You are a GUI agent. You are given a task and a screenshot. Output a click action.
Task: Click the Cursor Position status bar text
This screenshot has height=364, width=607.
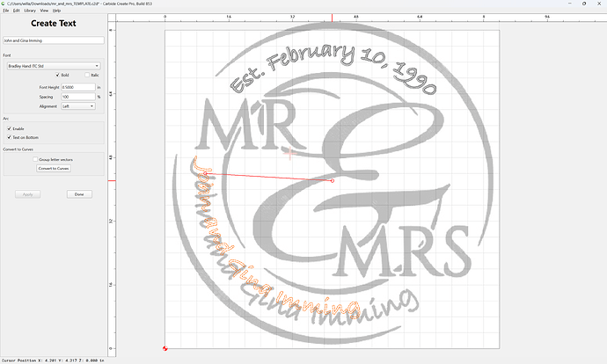(x=53, y=360)
